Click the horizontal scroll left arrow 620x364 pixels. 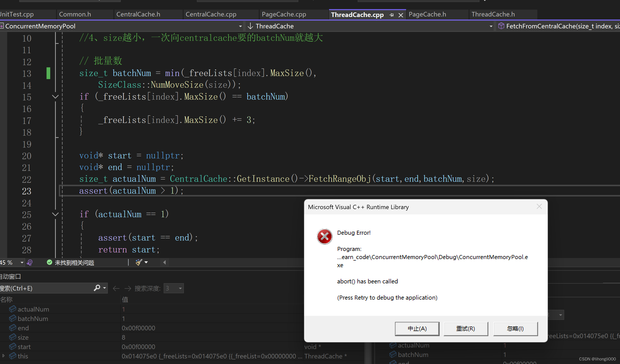pos(164,262)
